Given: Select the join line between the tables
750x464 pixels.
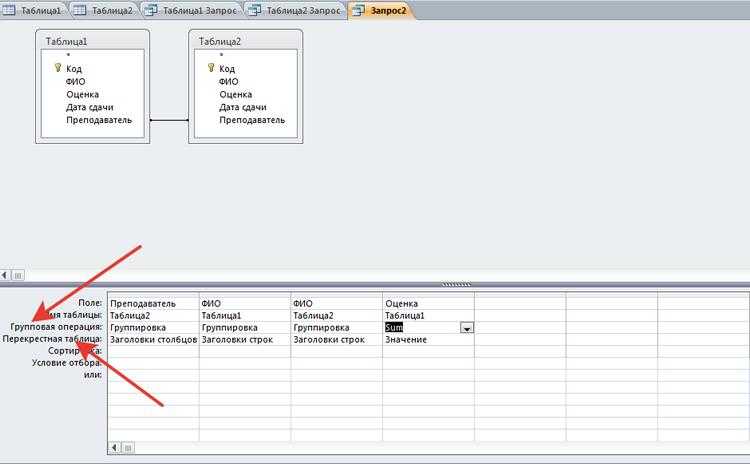Looking at the screenshot, I should (169, 120).
